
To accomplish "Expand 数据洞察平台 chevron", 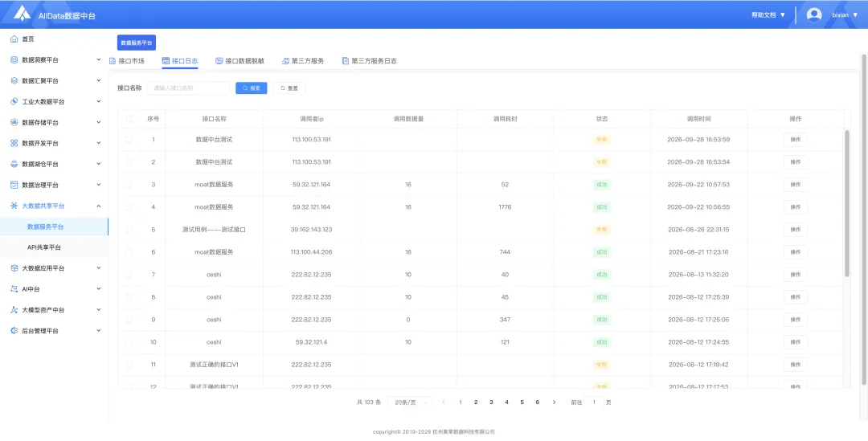I will coord(99,59).
